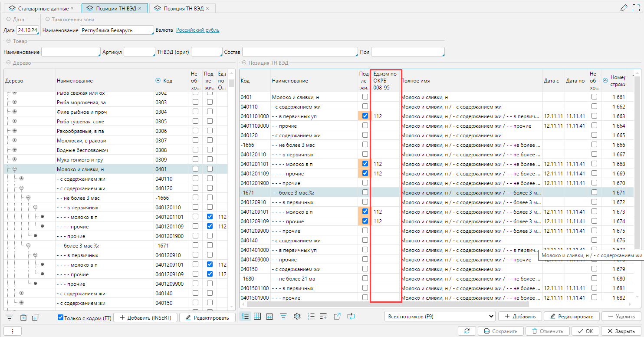
Task: Click the pencil edit icon at top right
Action: tap(624, 8)
